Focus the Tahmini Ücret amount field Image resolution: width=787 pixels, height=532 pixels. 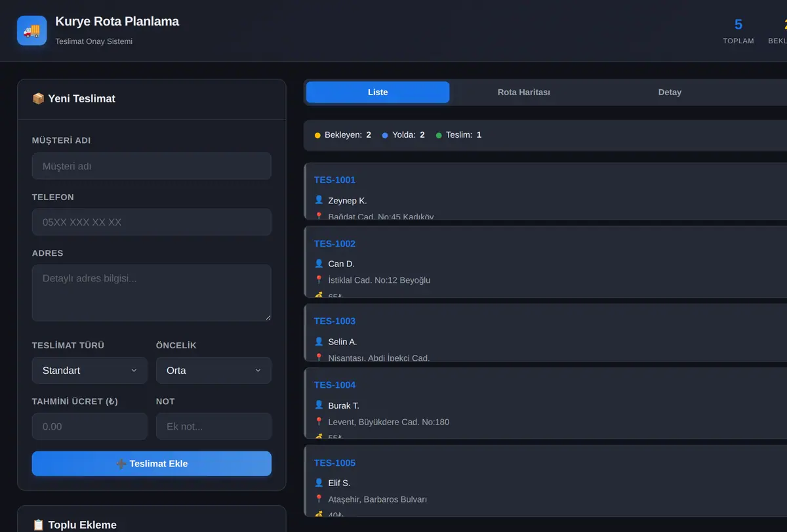click(x=90, y=426)
